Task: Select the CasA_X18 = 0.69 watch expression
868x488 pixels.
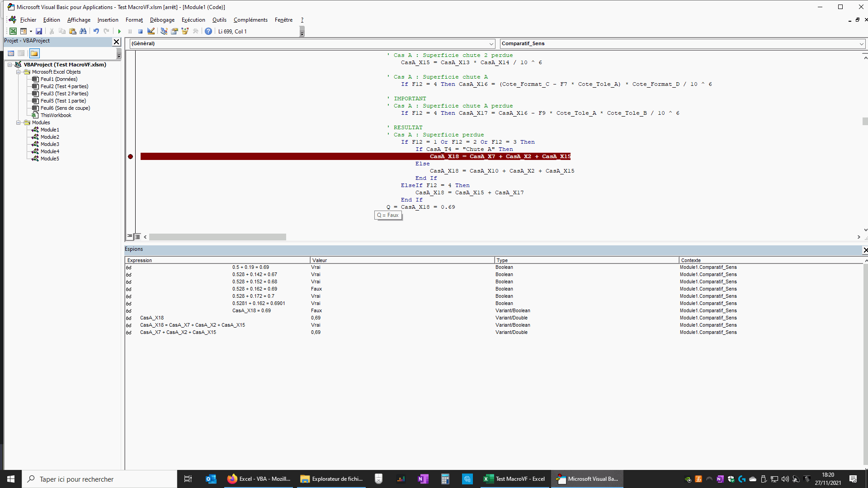Action: point(251,311)
